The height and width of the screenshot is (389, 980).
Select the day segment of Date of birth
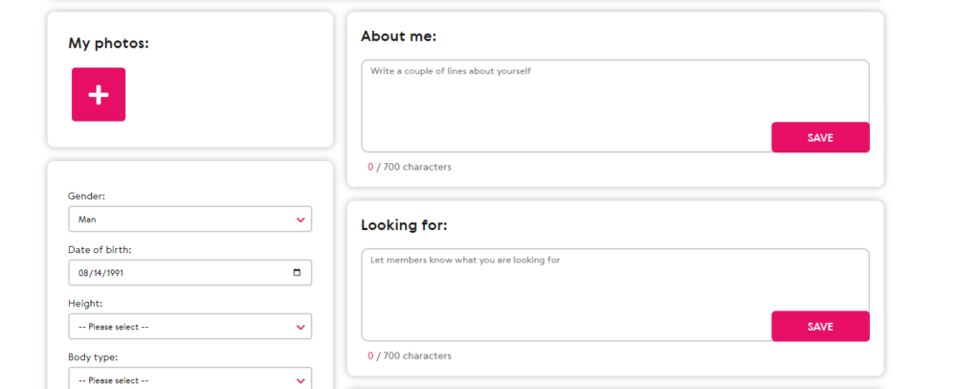[99, 273]
